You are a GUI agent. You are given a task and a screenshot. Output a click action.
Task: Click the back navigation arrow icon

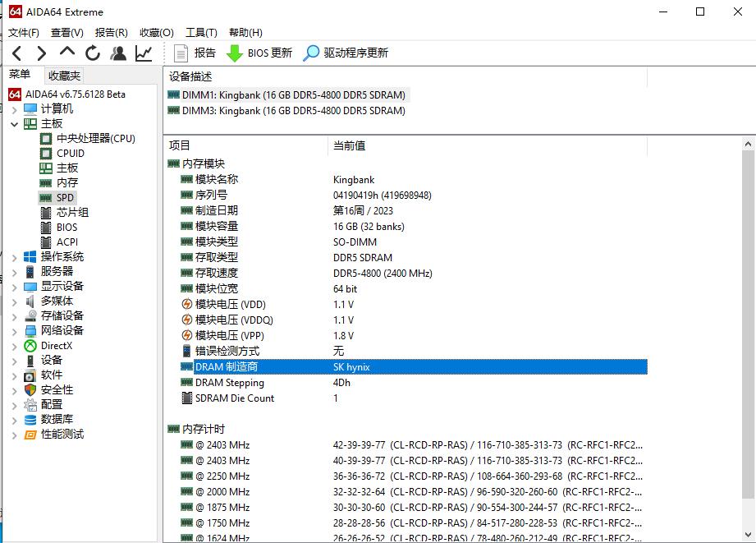point(17,53)
